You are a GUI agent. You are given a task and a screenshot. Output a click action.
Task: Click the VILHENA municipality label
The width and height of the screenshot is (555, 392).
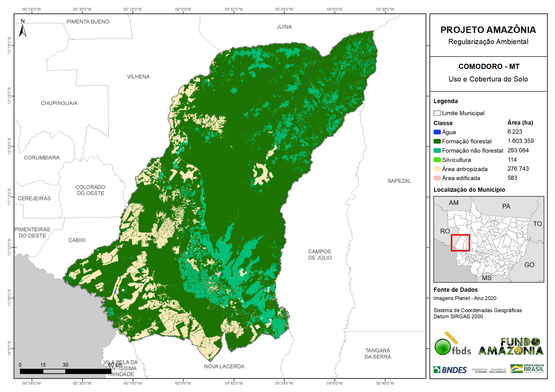138,77
